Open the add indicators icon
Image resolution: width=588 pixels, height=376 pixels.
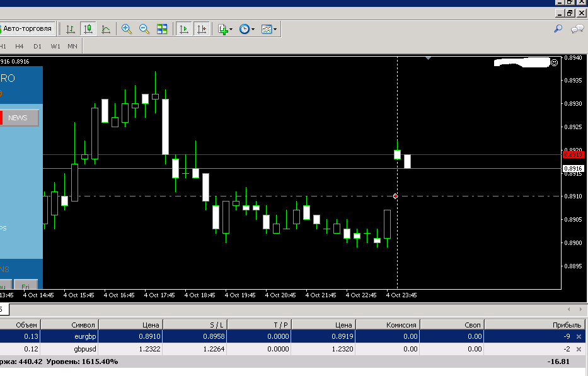click(223, 29)
